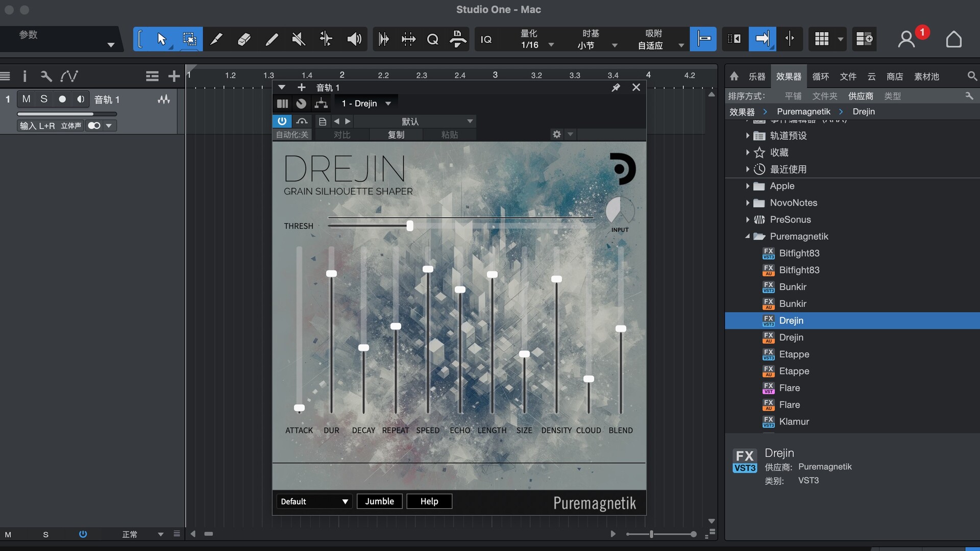This screenshot has width=980, height=551.
Task: Select Bitfight83 VST3 effect
Action: [799, 253]
